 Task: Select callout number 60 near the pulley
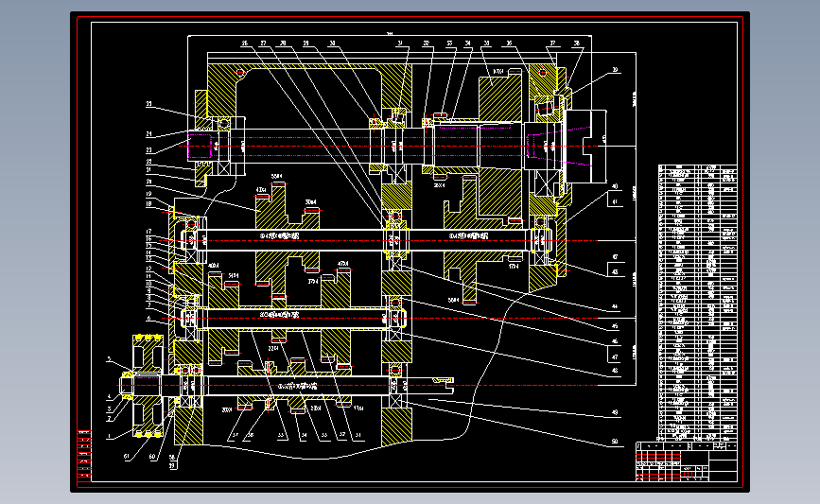(152, 457)
